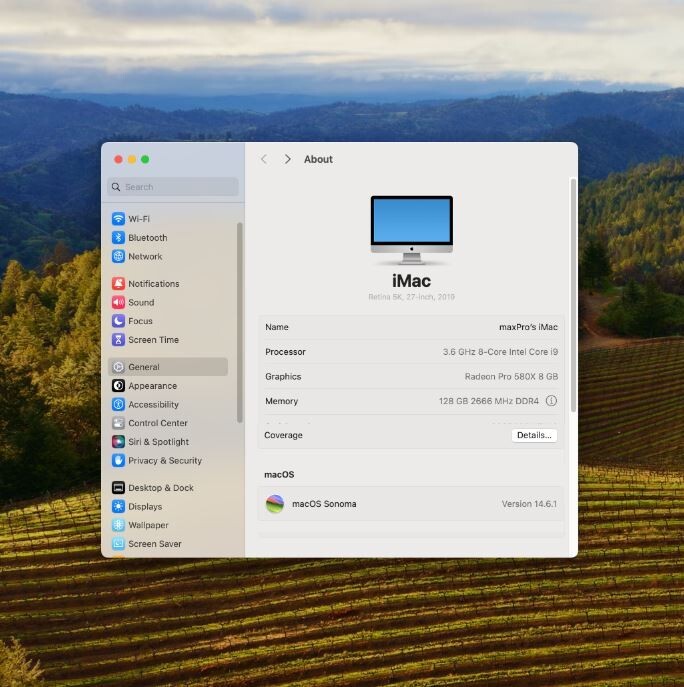Click the Privacy & Security hand icon
The height and width of the screenshot is (687, 684).
click(x=118, y=460)
